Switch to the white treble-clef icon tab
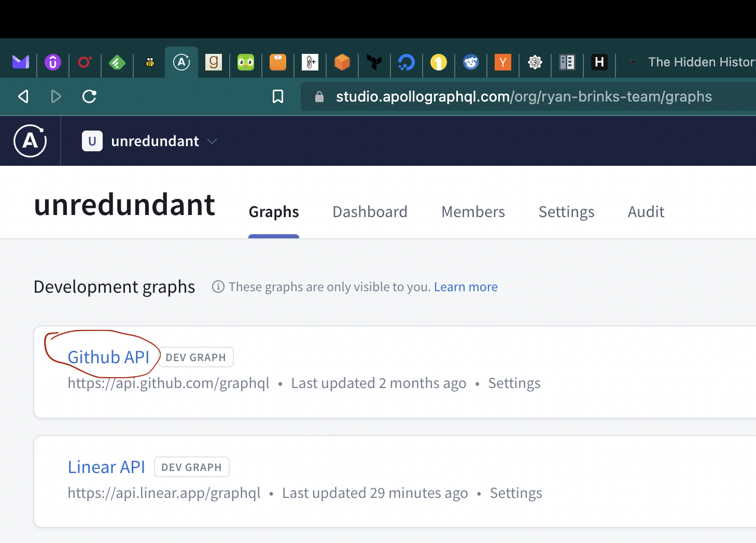Screen dimensions: 756x543 (x=310, y=62)
